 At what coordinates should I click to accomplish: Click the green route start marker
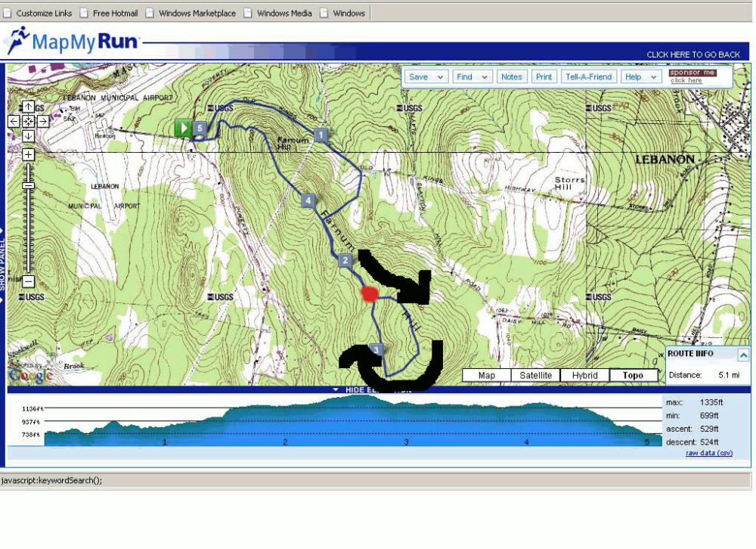coord(183,128)
